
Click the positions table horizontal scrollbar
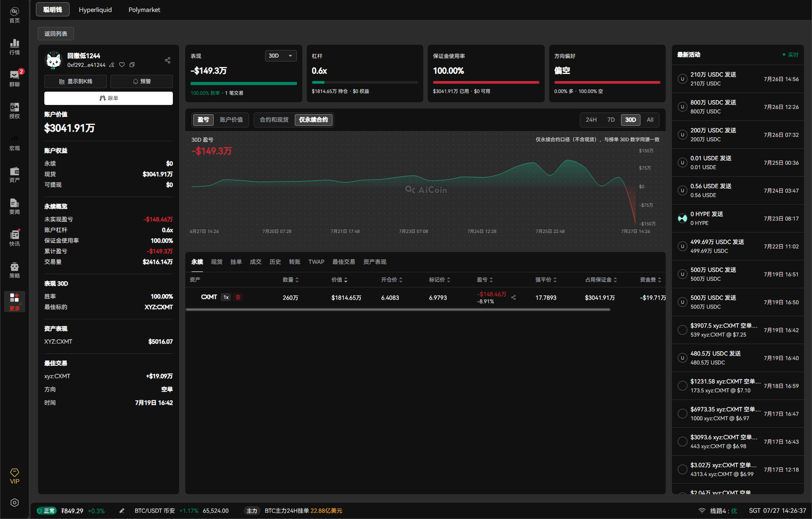tap(398, 310)
